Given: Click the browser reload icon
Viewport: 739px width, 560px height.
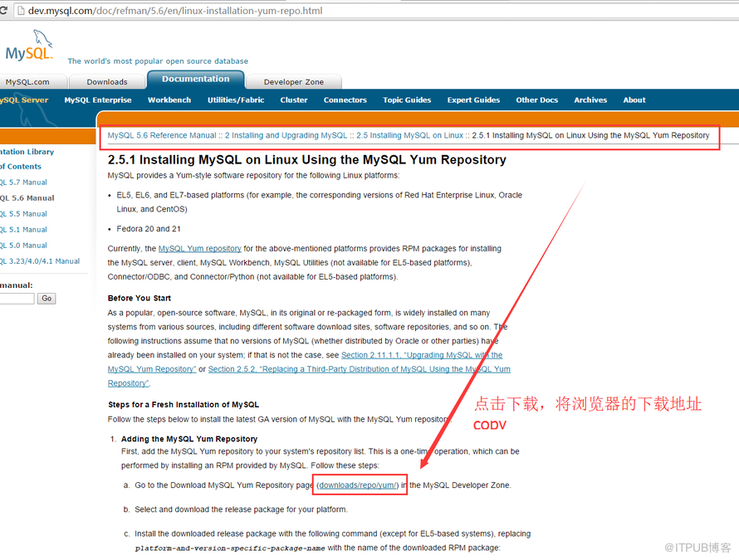Looking at the screenshot, I should click(3, 10).
